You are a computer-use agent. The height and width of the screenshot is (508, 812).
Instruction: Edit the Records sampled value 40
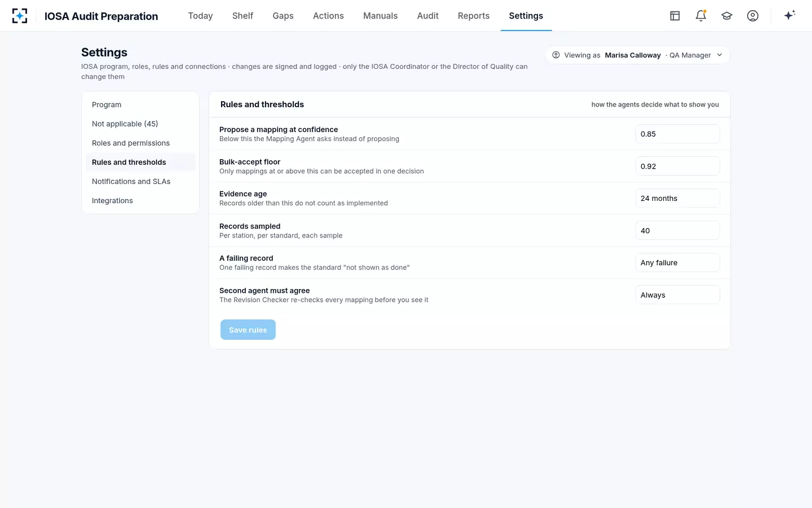click(677, 231)
